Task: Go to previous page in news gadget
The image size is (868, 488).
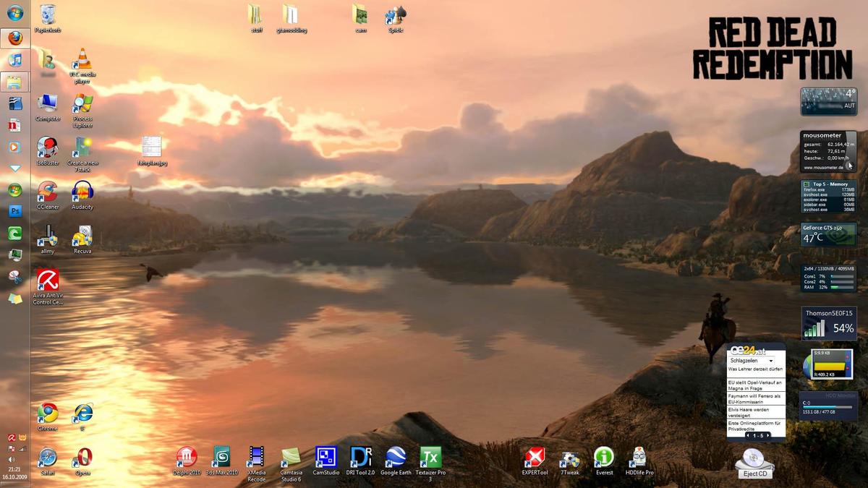Action: point(748,435)
